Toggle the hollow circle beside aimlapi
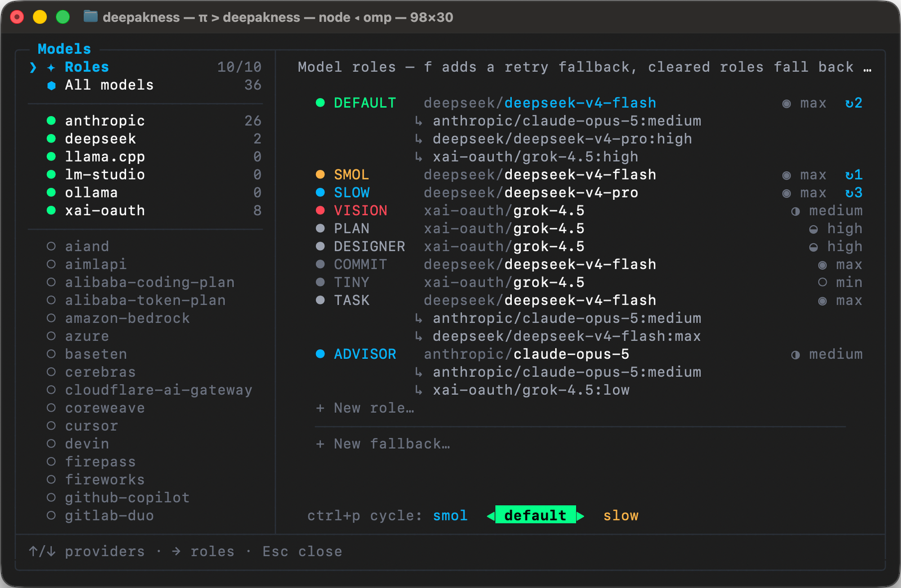 tap(51, 264)
